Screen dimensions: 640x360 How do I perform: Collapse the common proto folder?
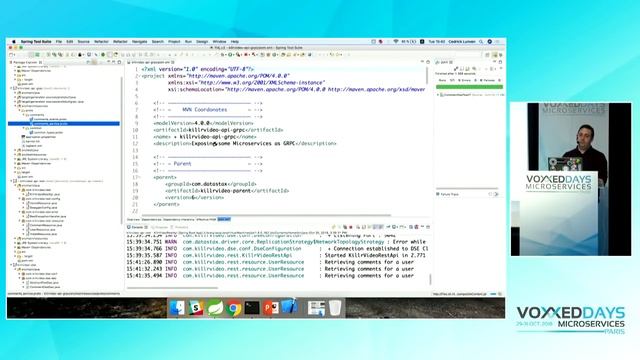(24, 128)
